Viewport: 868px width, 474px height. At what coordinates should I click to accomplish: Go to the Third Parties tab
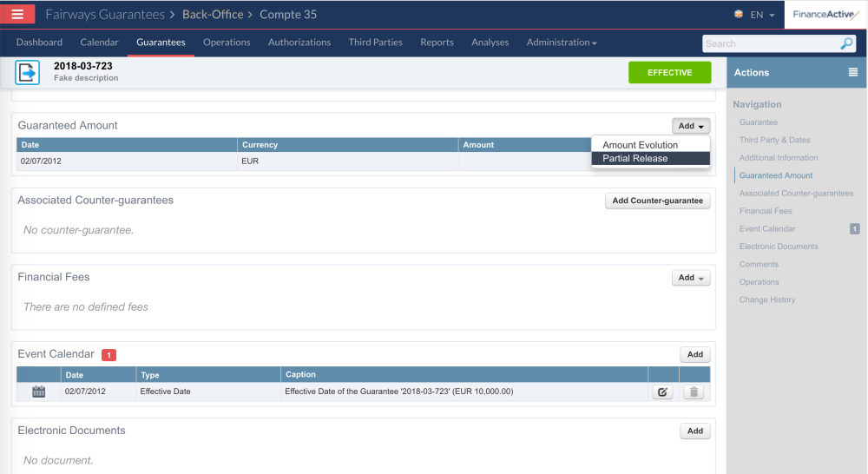[375, 43]
